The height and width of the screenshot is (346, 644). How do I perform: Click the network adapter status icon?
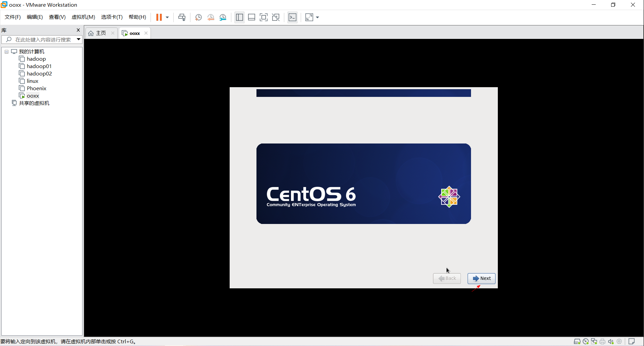coord(594,342)
